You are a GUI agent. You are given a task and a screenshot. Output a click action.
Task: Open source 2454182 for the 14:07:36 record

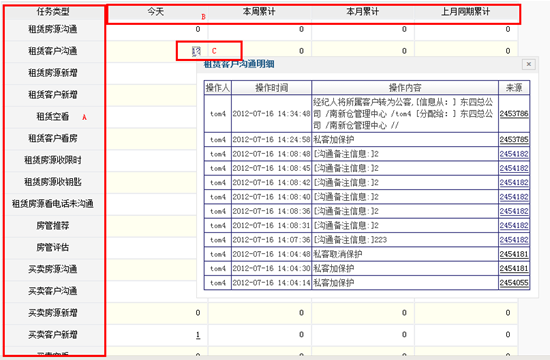514,240
